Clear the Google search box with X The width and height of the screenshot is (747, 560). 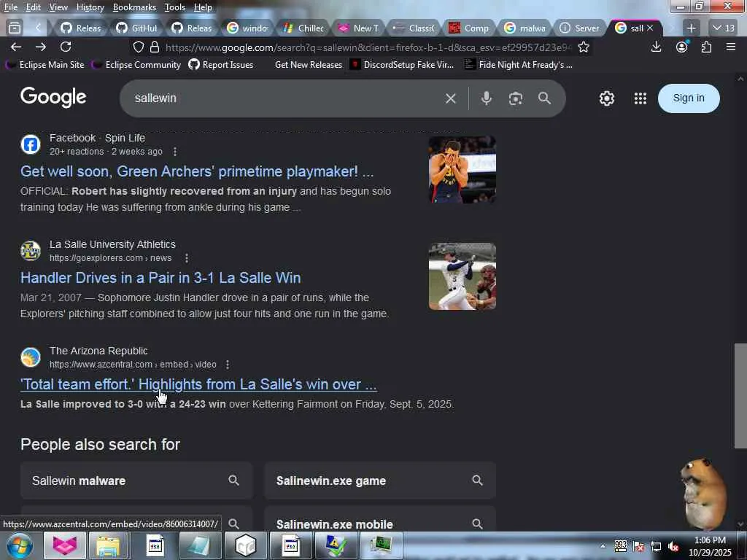(450, 98)
